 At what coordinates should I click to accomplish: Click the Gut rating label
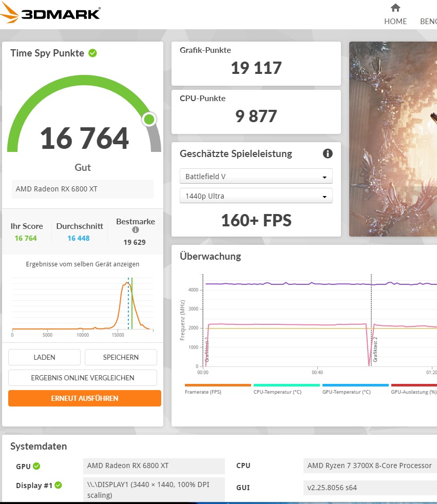tap(83, 167)
